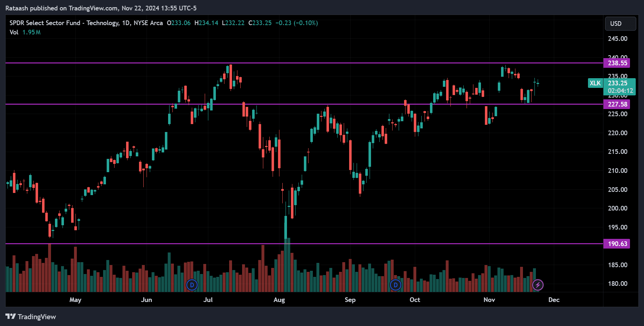
Task: Click the 200.00 price axis label
Action: [x=617, y=208]
